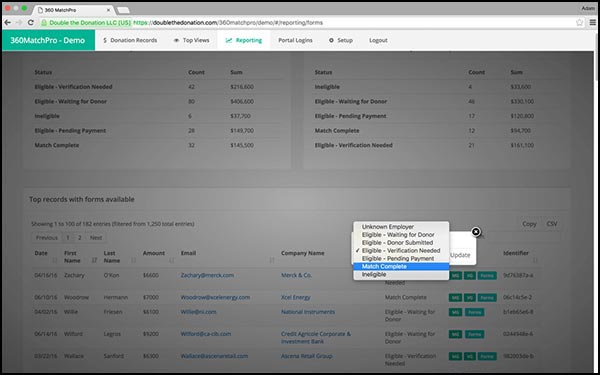Screen dimensions: 600x375
Task: Choose Eligible - Donor Submitted option
Action: point(401,243)
